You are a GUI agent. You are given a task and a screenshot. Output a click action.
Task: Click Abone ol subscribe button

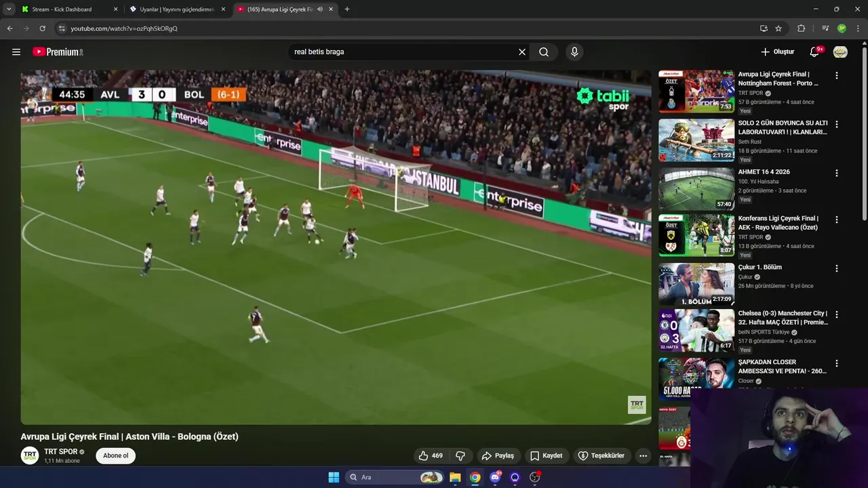coord(115,455)
